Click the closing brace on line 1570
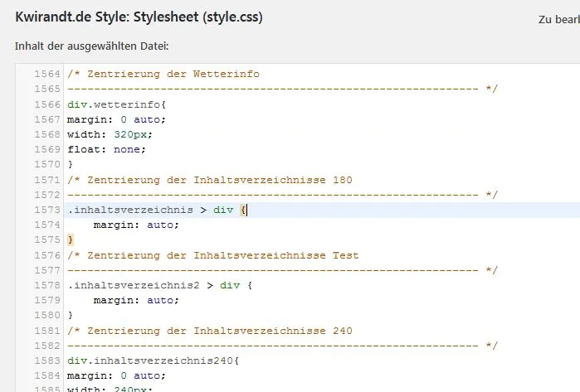The image size is (580, 392). [71, 164]
